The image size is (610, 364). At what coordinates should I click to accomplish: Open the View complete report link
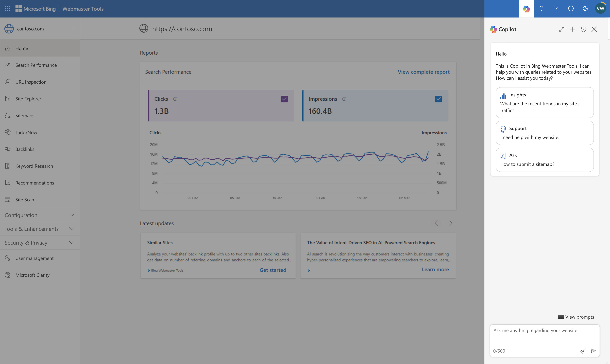coord(423,72)
